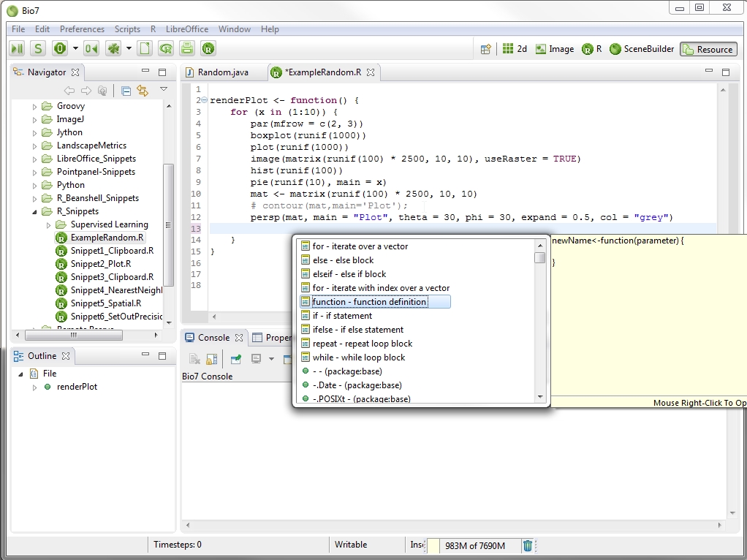Close the Console view tab

click(239, 338)
